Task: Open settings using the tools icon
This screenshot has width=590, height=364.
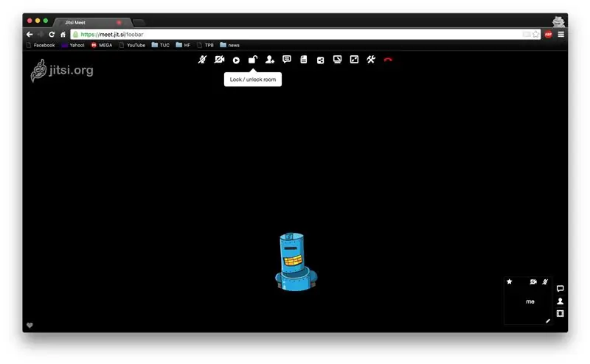Action: coord(371,60)
